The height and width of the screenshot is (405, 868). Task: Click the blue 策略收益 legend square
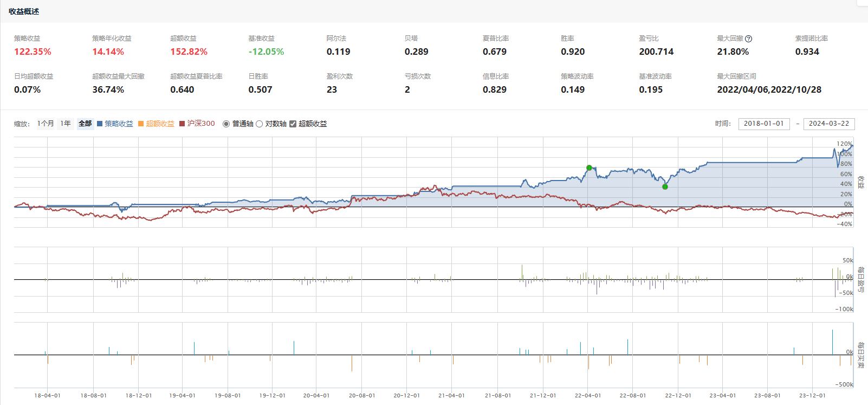[100, 124]
